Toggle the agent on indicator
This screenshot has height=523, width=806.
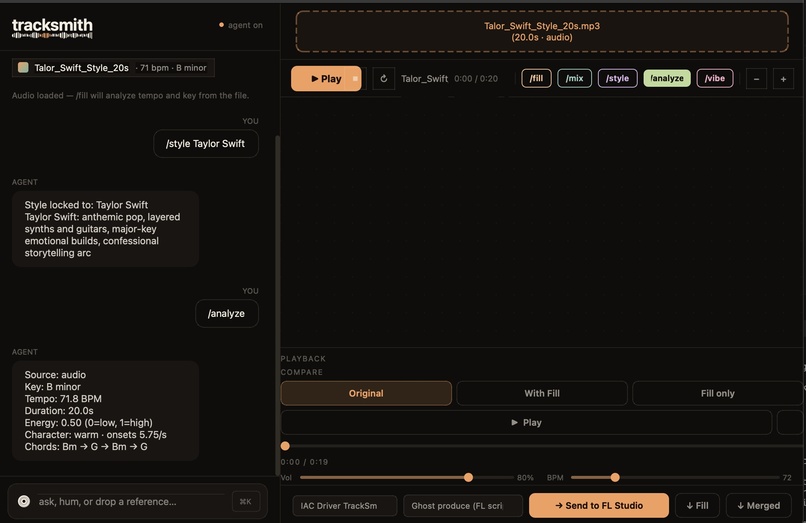(241, 25)
